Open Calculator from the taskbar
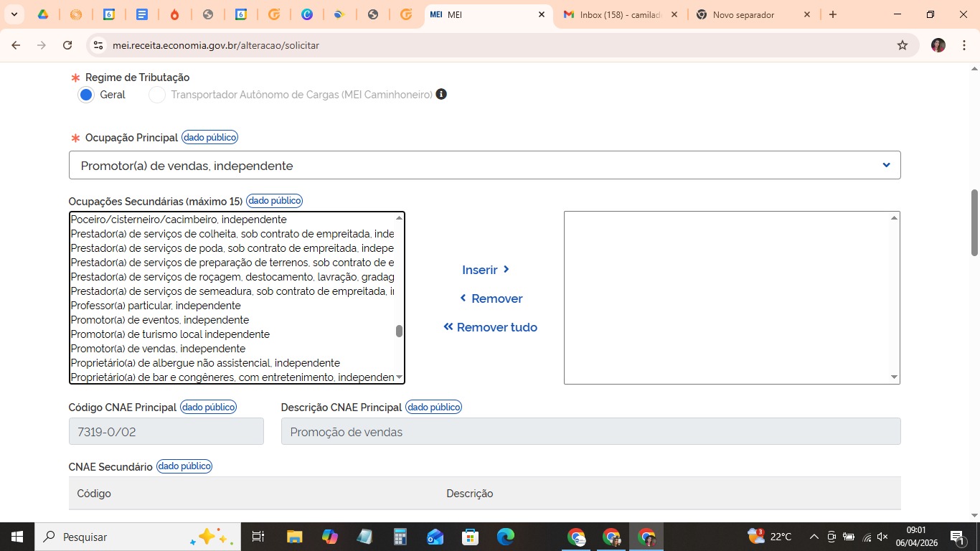The image size is (980, 551). coord(400,537)
